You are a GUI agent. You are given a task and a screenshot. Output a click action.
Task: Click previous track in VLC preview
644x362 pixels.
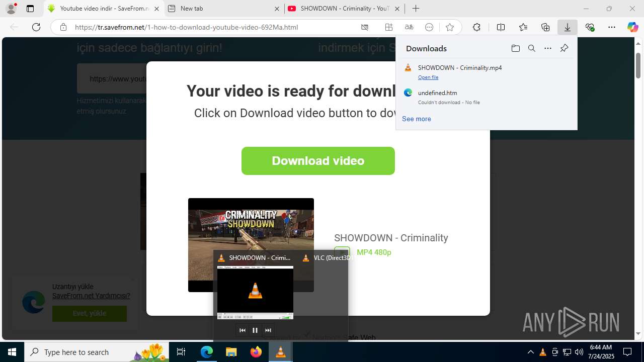[242, 330]
